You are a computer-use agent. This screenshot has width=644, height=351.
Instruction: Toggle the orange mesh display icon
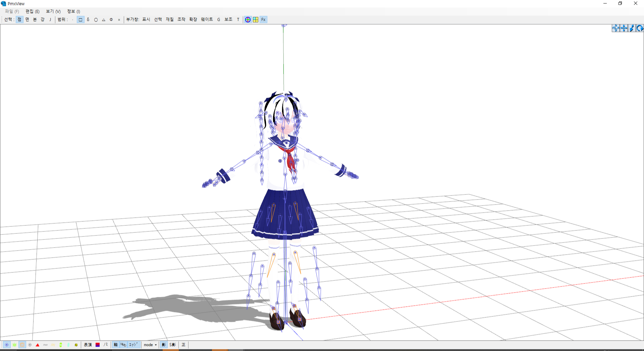click(x=22, y=345)
